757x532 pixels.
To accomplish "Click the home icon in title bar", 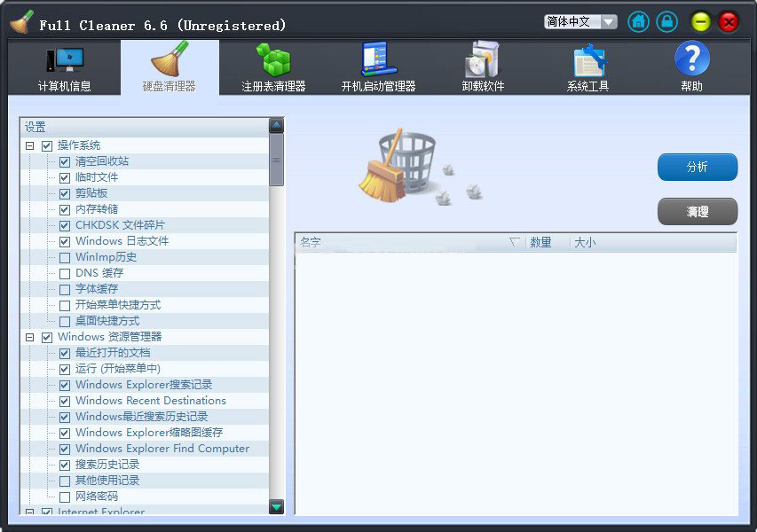I will click(x=638, y=22).
